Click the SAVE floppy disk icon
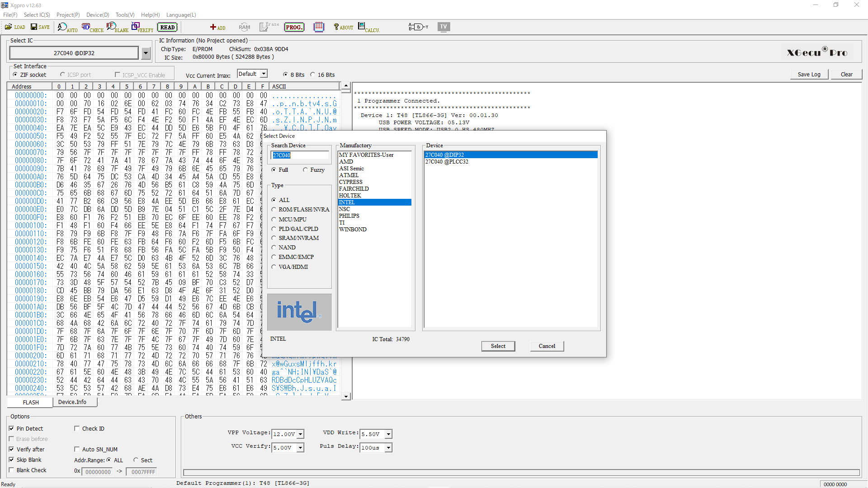Image resolution: width=868 pixels, height=488 pixels. tap(40, 27)
